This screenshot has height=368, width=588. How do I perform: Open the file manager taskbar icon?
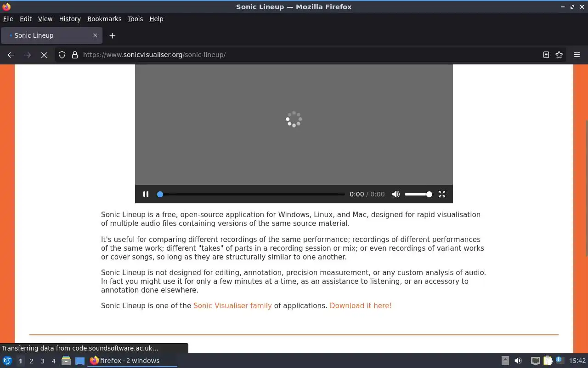(x=66, y=361)
